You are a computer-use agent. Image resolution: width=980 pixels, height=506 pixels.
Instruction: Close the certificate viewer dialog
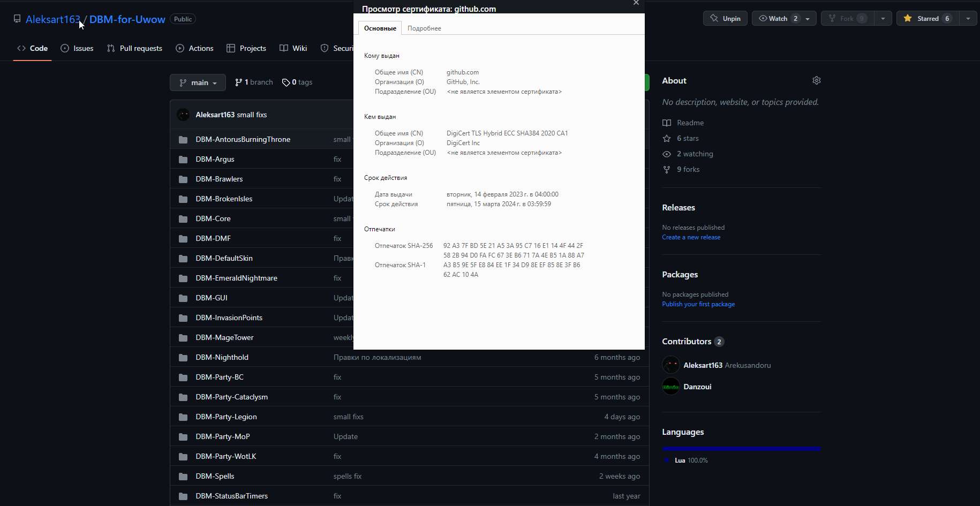pyautogui.click(x=636, y=3)
